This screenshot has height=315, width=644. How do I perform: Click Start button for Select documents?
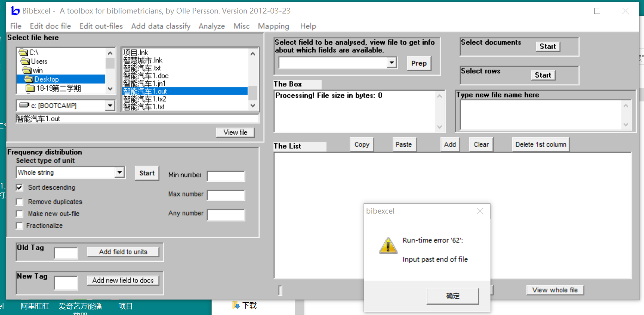548,47
